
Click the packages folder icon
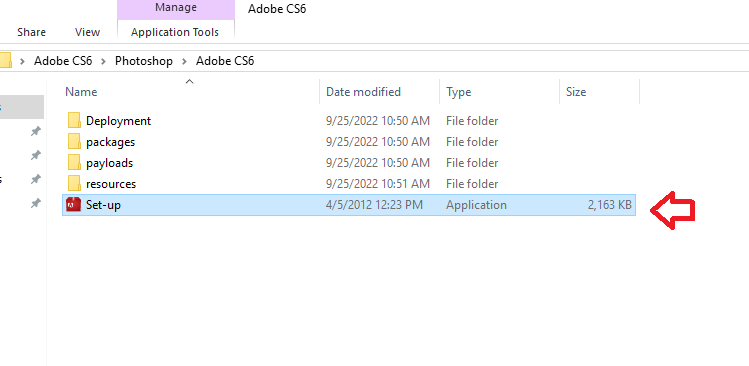74,142
